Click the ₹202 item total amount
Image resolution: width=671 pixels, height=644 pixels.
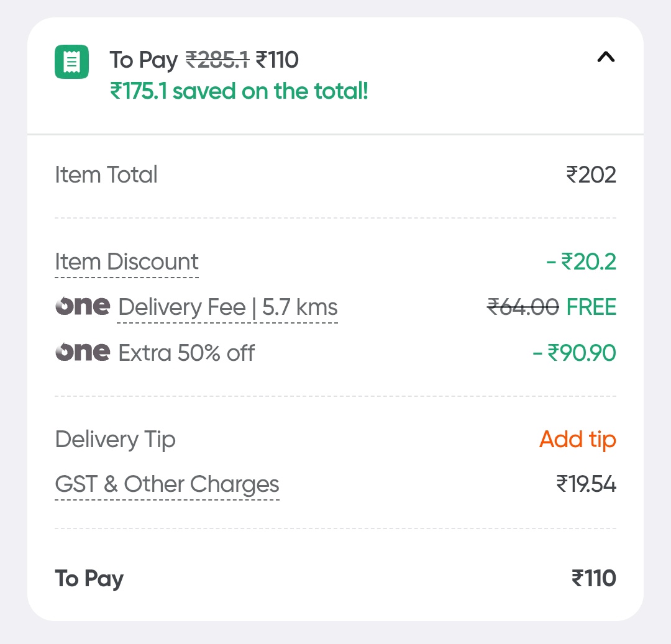(591, 175)
